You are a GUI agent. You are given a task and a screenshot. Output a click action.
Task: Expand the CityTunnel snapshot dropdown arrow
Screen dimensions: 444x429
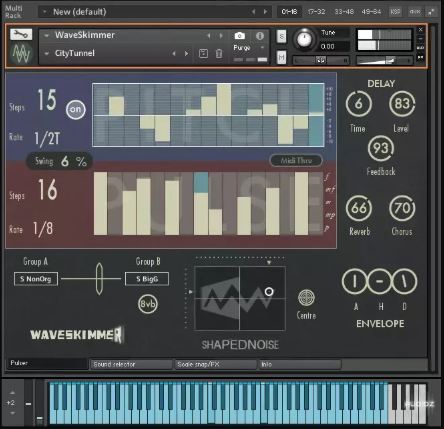pyautogui.click(x=47, y=53)
